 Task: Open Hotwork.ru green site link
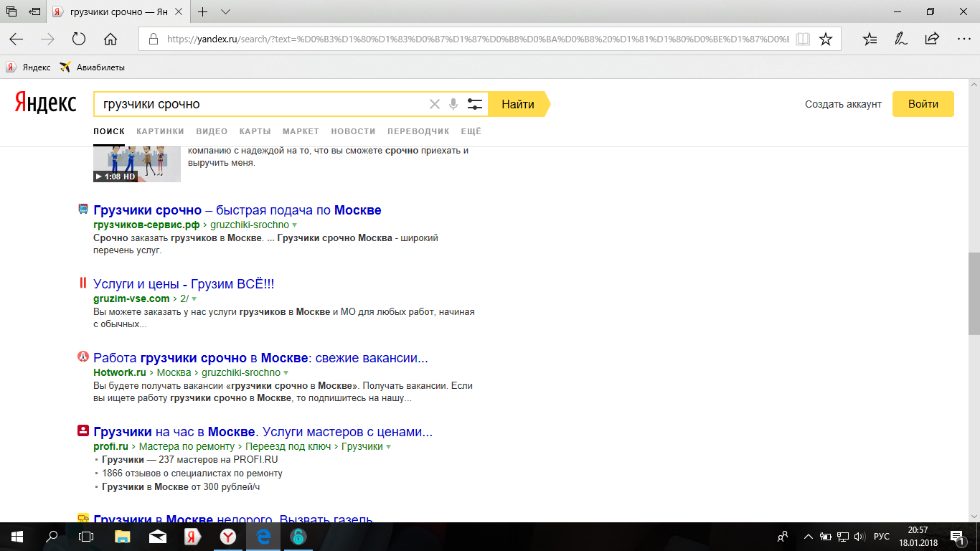click(x=120, y=373)
